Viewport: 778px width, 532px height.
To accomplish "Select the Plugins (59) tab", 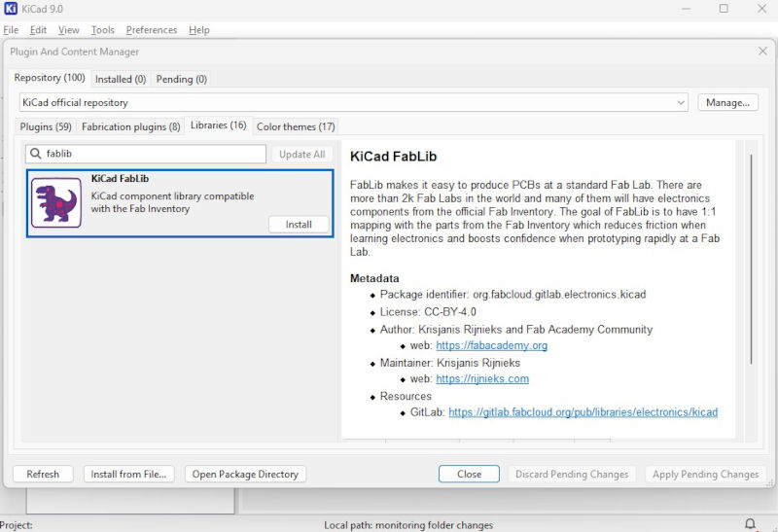I will [x=46, y=126].
